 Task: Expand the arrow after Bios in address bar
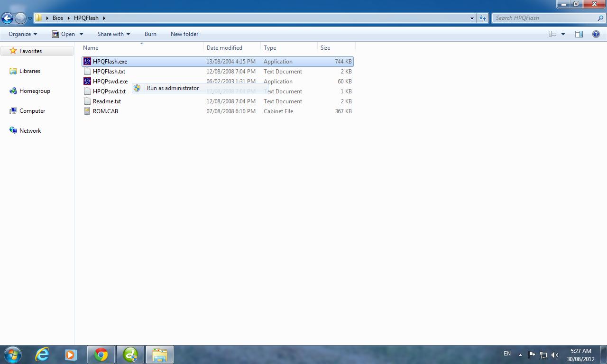point(69,18)
